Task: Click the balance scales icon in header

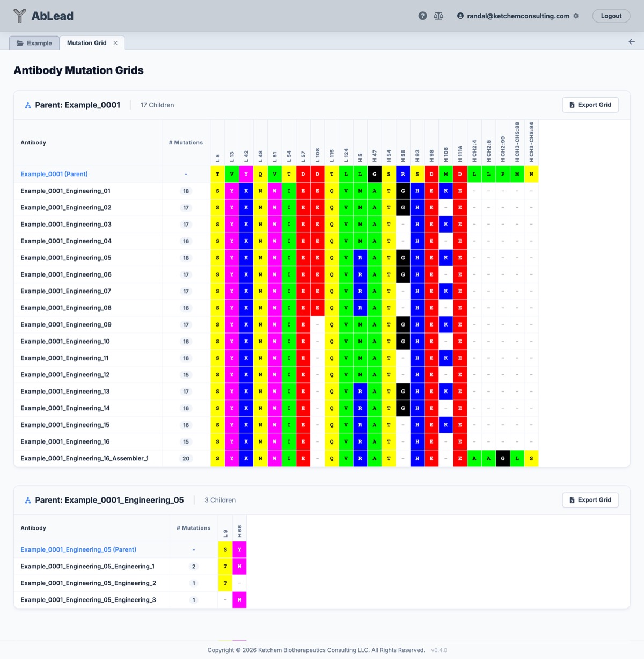Action: 438,16
